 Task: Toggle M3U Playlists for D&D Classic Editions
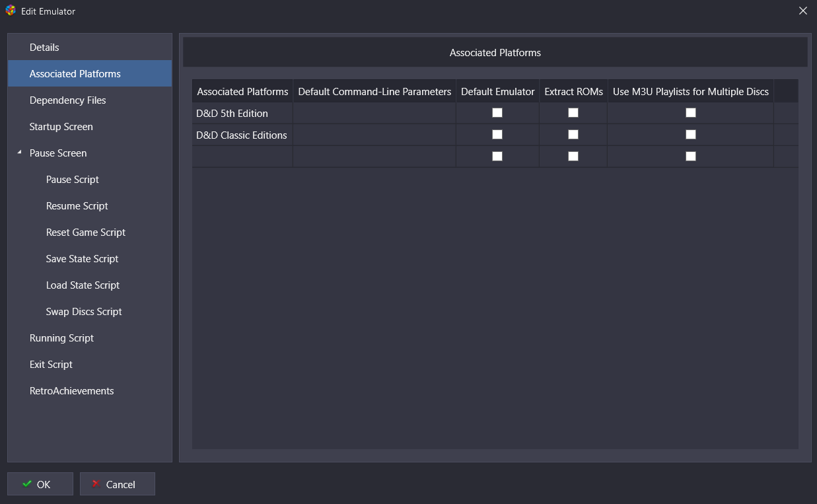pyautogui.click(x=691, y=135)
